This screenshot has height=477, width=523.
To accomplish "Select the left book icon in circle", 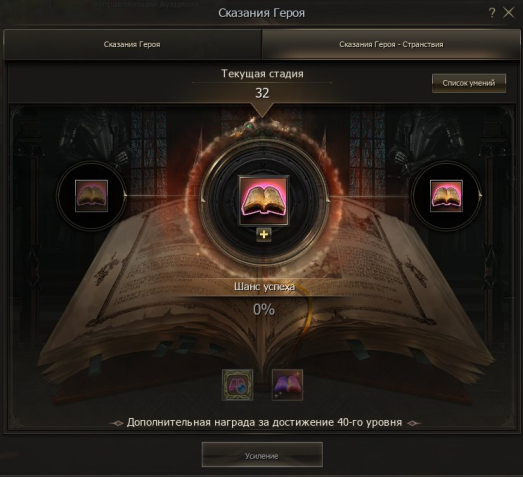I will [91, 196].
